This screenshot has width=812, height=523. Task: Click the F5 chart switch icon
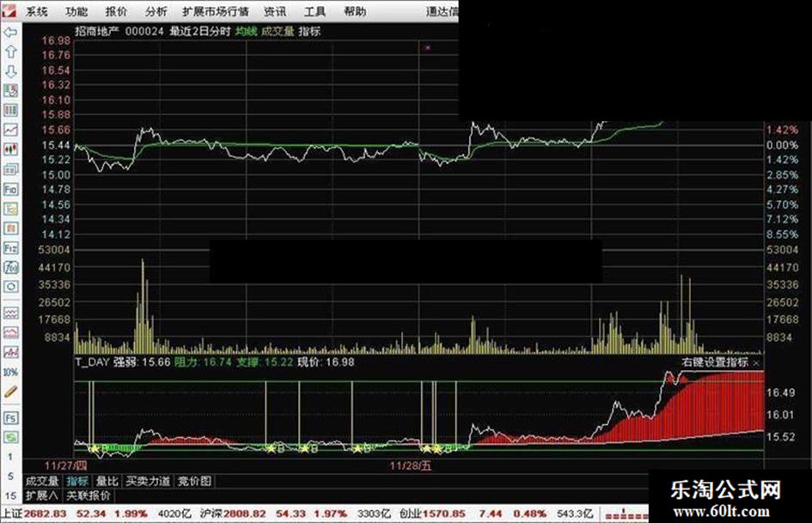coord(10,418)
